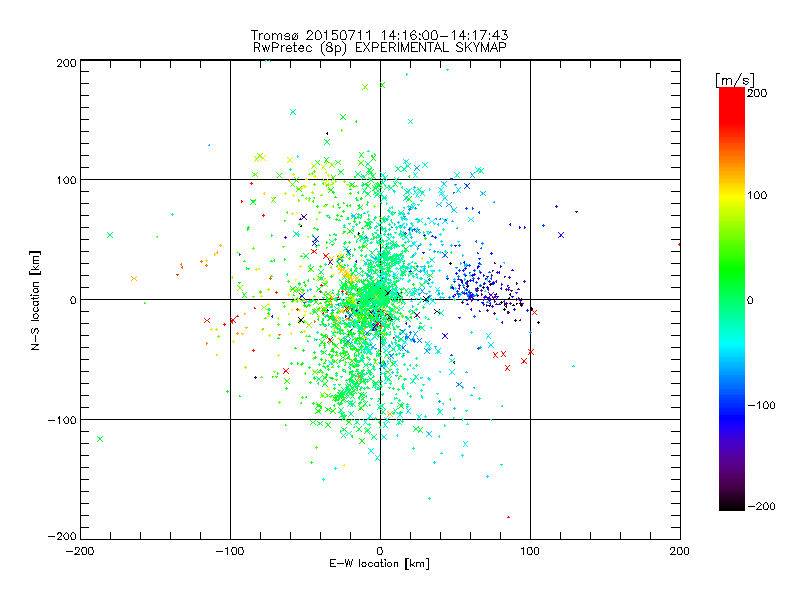Click the colorbar tick label '0'

[x=750, y=300]
